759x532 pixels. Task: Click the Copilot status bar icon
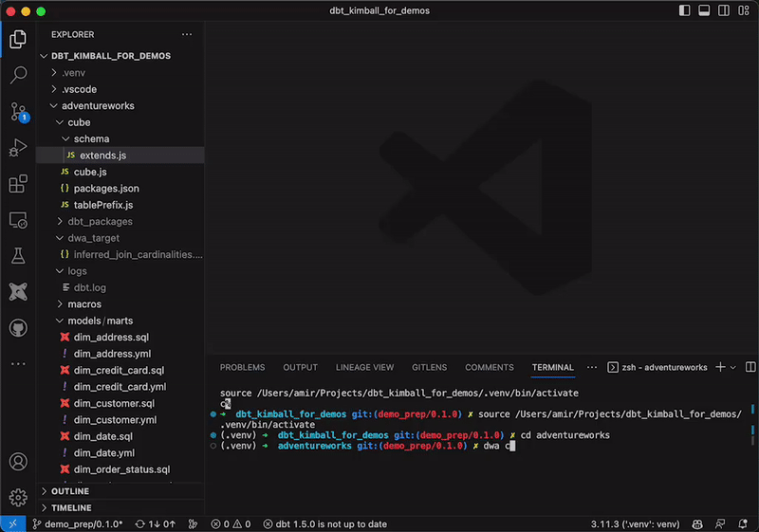pos(697,523)
